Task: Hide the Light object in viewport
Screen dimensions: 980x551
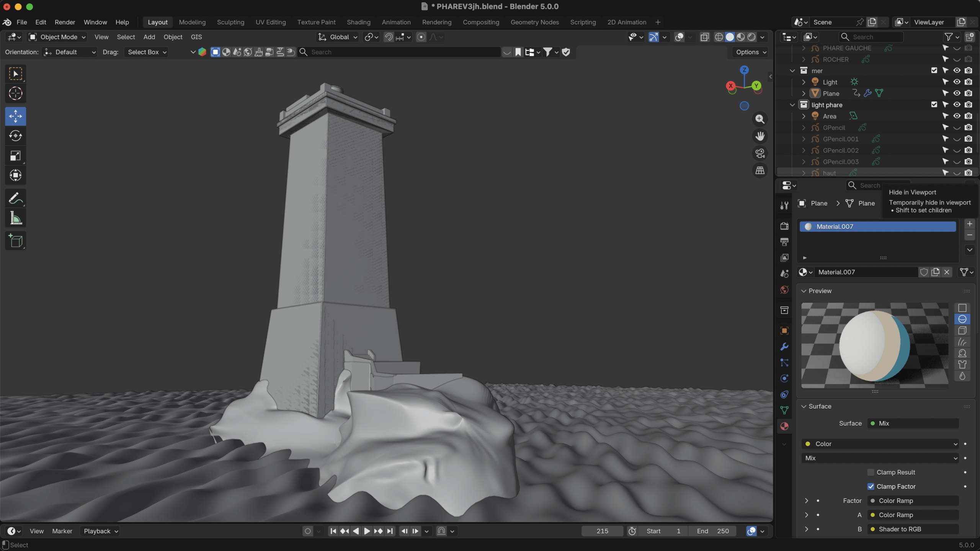Action: click(x=957, y=82)
